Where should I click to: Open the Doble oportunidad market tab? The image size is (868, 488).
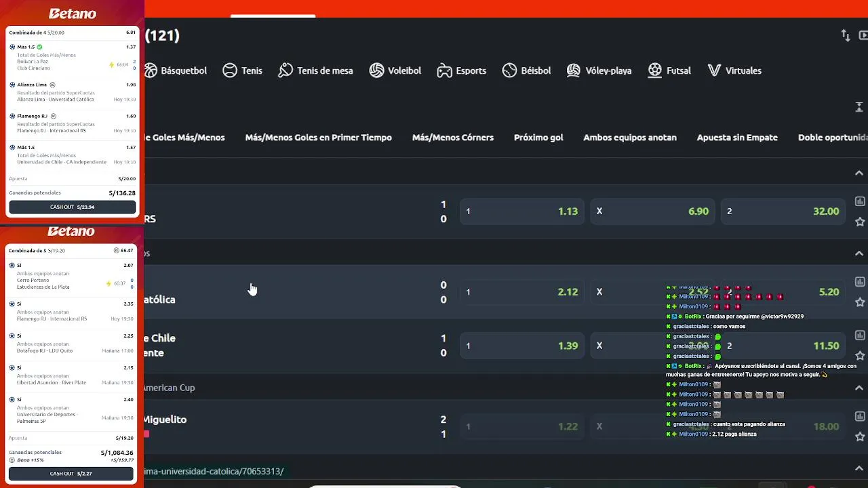pyautogui.click(x=833, y=138)
